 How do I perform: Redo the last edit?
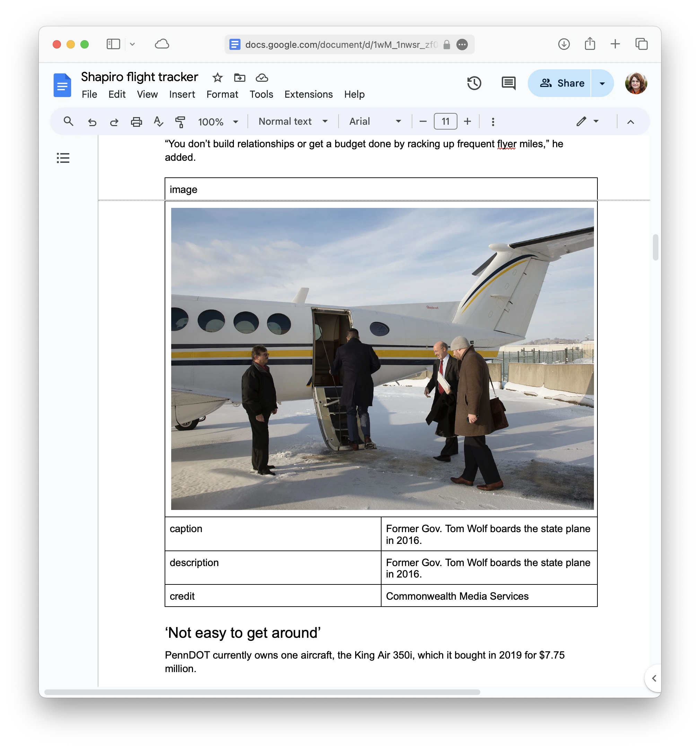[x=114, y=122]
